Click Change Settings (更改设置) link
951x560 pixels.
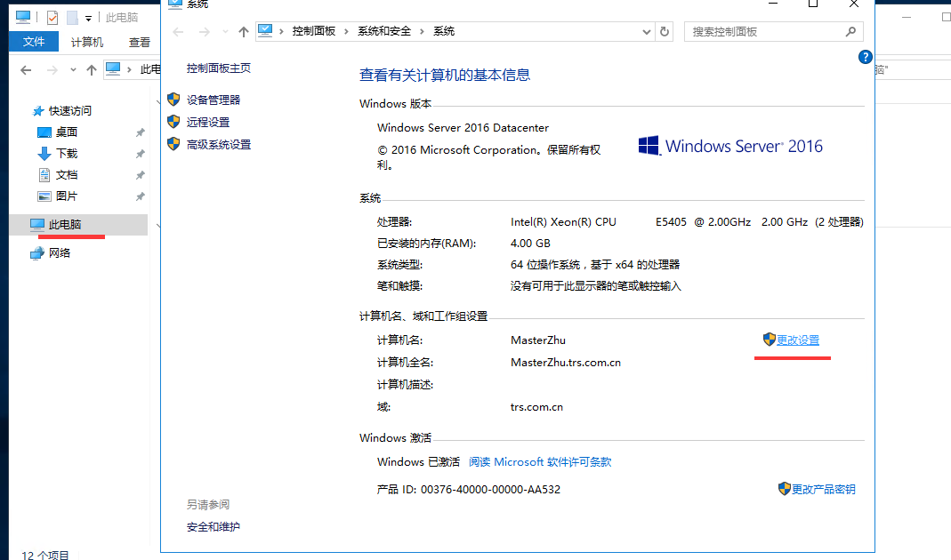point(797,340)
